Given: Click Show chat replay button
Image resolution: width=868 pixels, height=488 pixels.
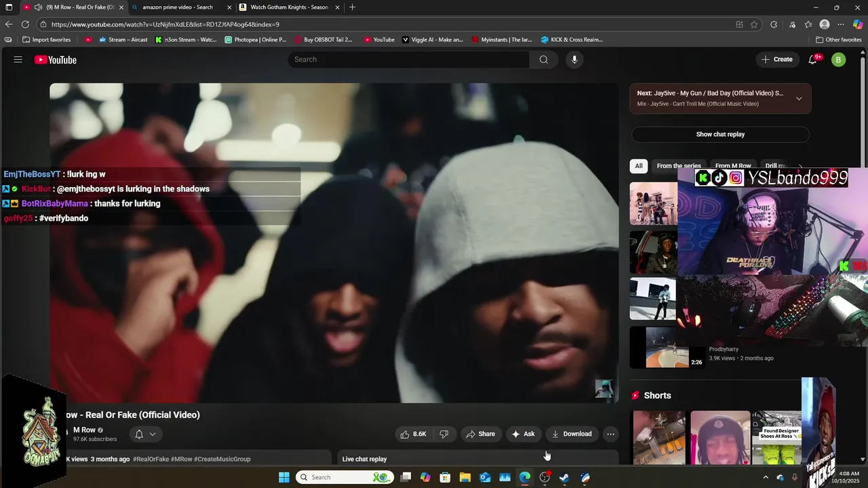Looking at the screenshot, I should [720, 134].
